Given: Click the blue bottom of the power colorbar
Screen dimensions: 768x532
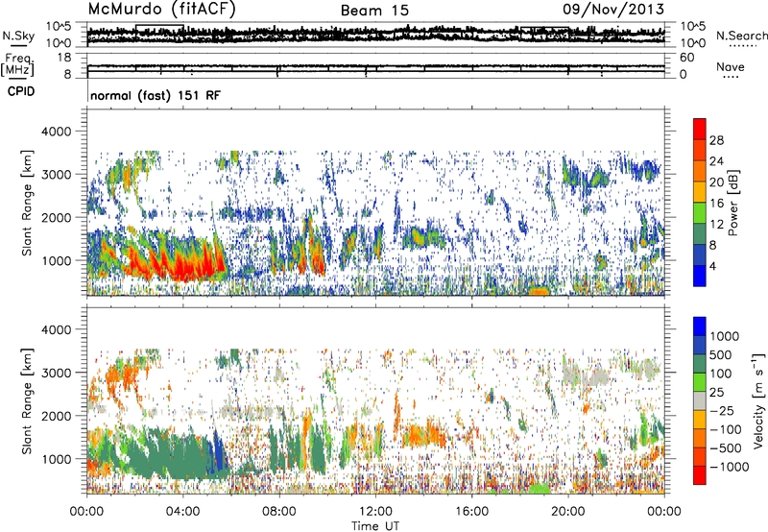Looking at the screenshot, I should tap(700, 278).
